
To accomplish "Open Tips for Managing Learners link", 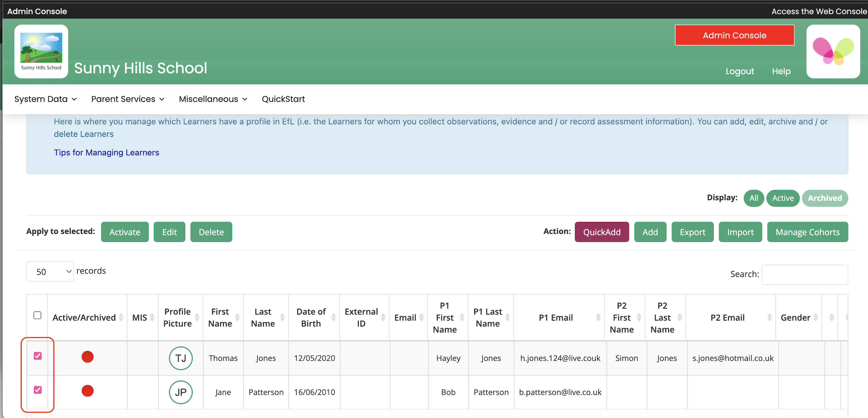I will (107, 152).
